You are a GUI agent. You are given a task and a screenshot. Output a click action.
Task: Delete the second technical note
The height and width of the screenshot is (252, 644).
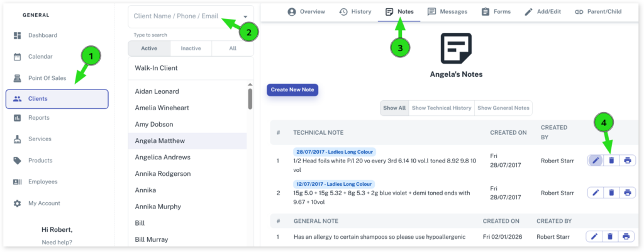point(611,192)
